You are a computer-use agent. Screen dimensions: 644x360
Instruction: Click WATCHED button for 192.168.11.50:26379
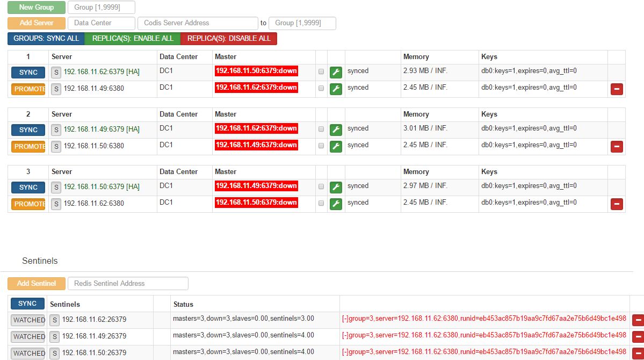coord(28,354)
